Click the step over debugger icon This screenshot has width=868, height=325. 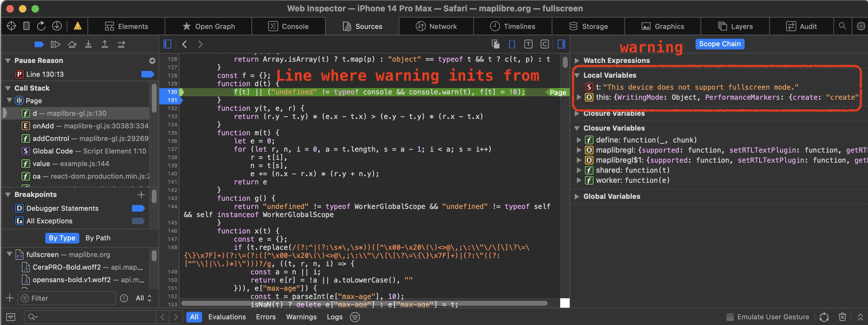(x=72, y=44)
